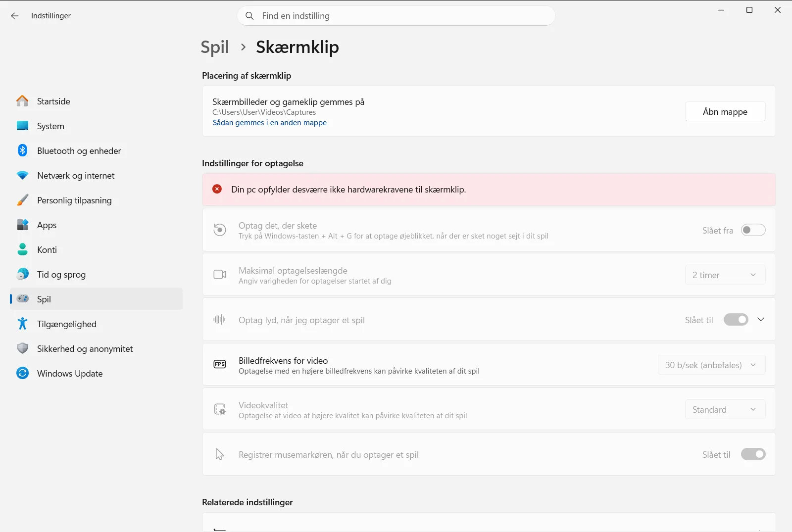Open Windows Update settings
Screen dimensions: 792x532
(x=96, y=373)
